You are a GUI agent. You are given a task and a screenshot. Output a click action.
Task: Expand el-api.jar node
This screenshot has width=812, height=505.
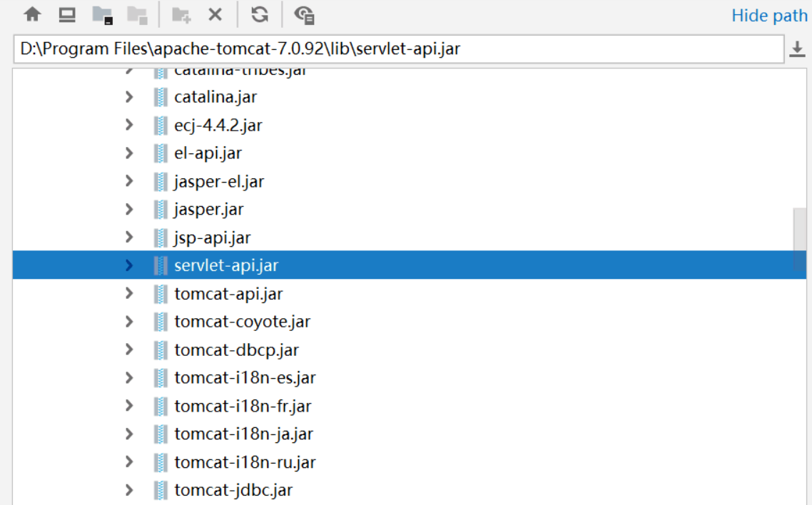coord(129,153)
